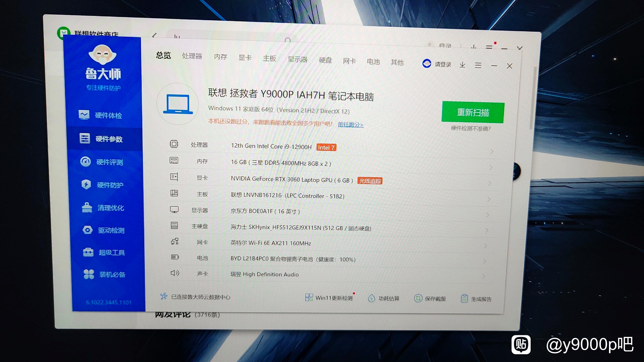Expand the 网卡 AX211 row chevron
Image resolution: width=644 pixels, height=362 pixels.
(x=486, y=246)
